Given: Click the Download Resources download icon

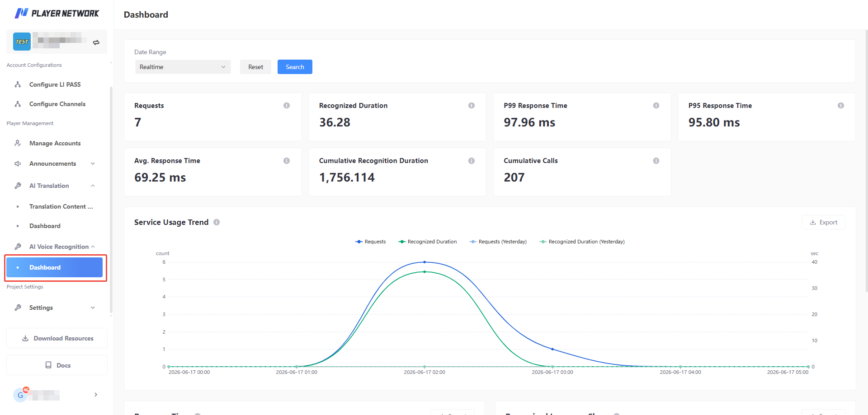Looking at the screenshot, I should point(25,338).
